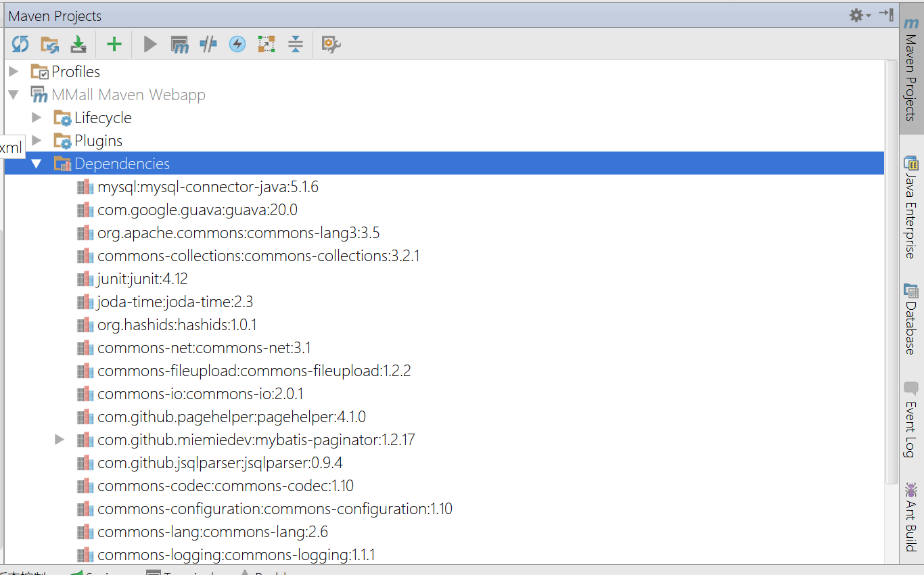924x575 pixels.
Task: Select com.google.guava:guava:20.0 dependency
Action: (x=198, y=210)
